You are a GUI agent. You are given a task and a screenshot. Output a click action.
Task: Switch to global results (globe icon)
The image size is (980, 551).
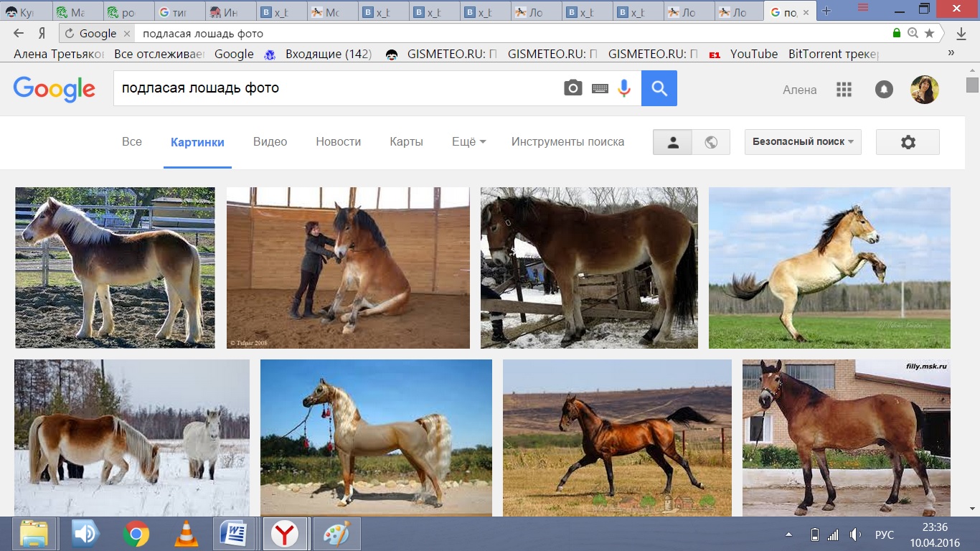click(x=711, y=142)
